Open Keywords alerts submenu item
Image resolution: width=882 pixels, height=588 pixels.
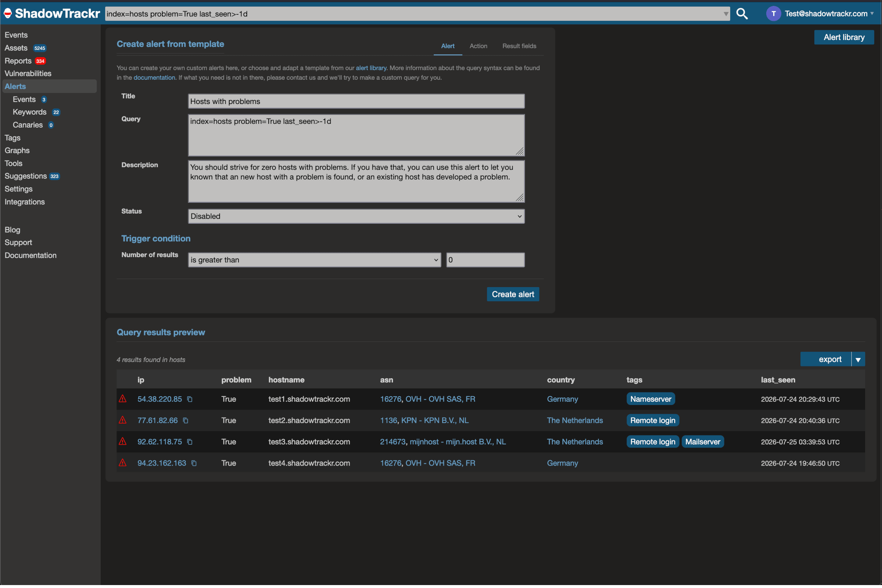pyautogui.click(x=30, y=112)
